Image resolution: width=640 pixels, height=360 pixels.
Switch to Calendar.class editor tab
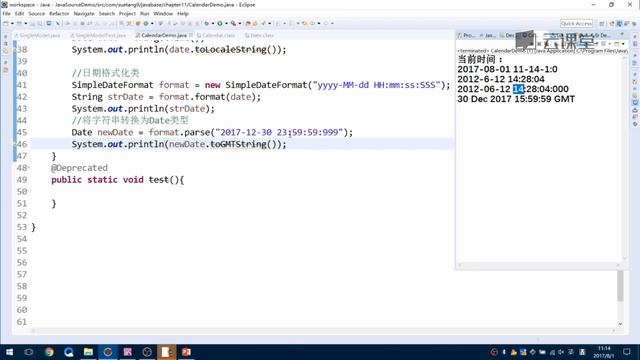[x=216, y=36]
